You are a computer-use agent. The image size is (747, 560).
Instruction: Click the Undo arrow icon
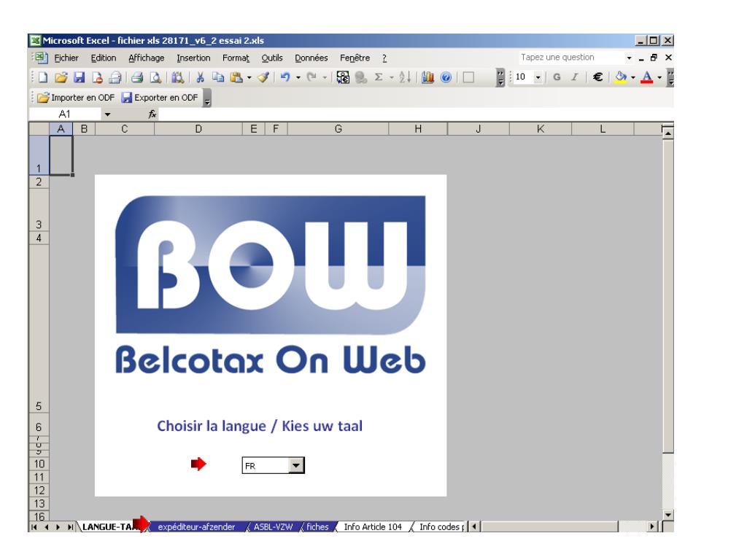(285, 77)
